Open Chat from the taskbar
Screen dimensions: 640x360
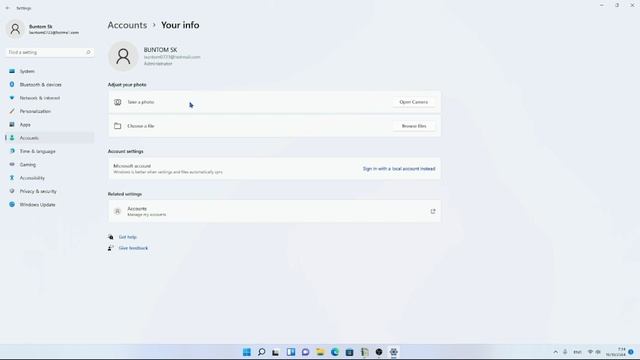[305, 352]
